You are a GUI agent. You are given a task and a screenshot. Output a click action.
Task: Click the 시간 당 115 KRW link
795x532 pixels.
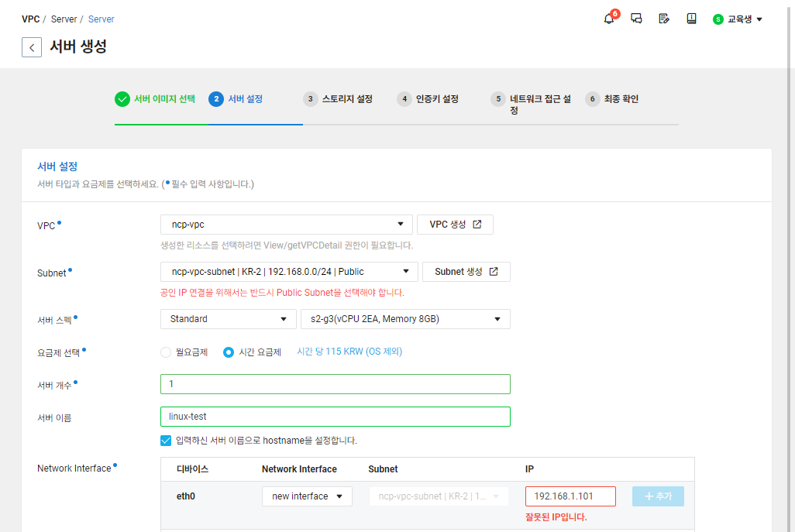tap(349, 352)
